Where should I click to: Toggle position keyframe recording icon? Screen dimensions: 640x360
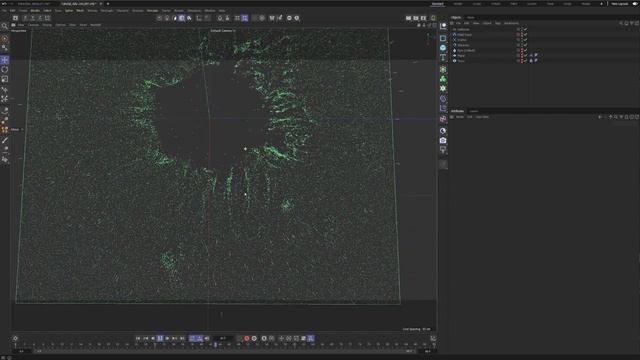click(x=281, y=338)
